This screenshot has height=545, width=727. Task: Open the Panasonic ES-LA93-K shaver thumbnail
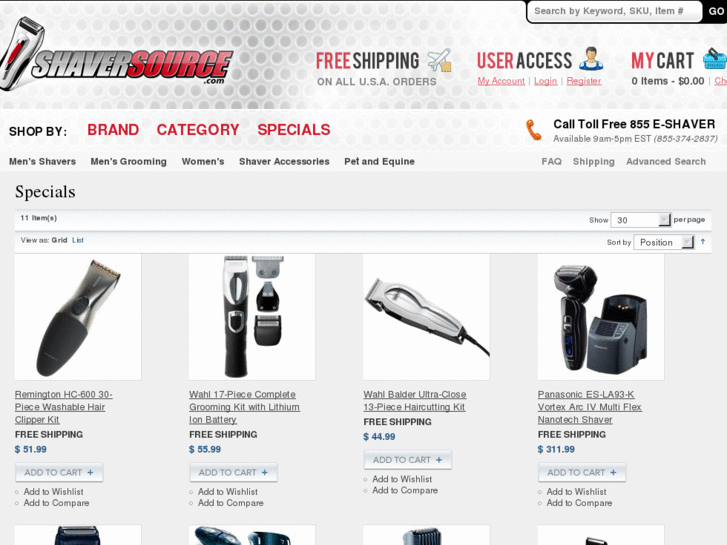point(601,317)
